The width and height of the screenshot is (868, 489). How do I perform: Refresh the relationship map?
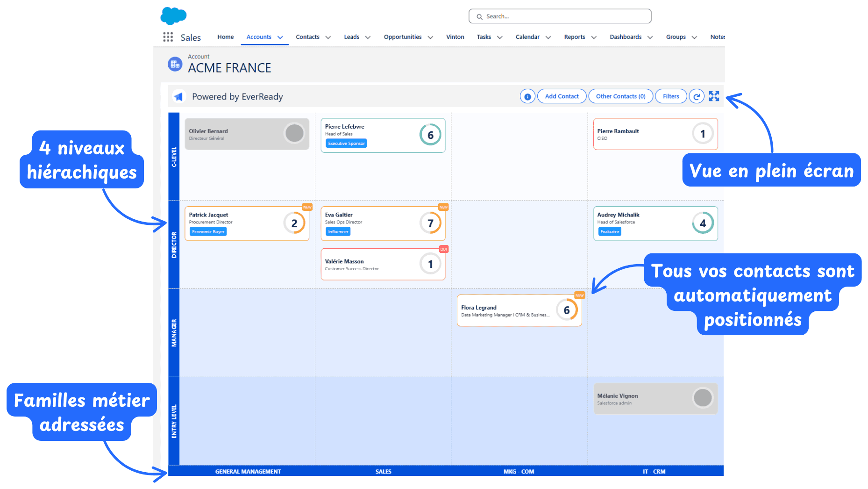click(x=697, y=96)
